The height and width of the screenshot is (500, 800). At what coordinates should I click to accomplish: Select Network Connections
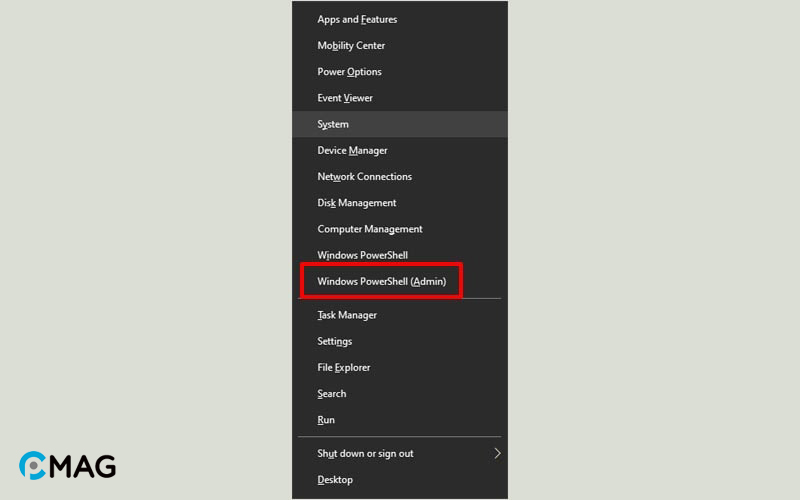coord(399,177)
